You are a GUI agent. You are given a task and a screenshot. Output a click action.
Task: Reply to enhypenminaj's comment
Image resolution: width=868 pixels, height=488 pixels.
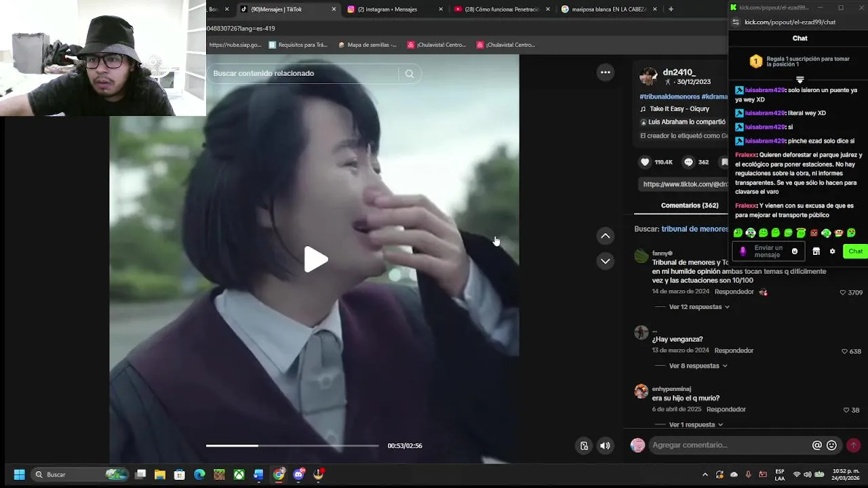[x=726, y=410]
